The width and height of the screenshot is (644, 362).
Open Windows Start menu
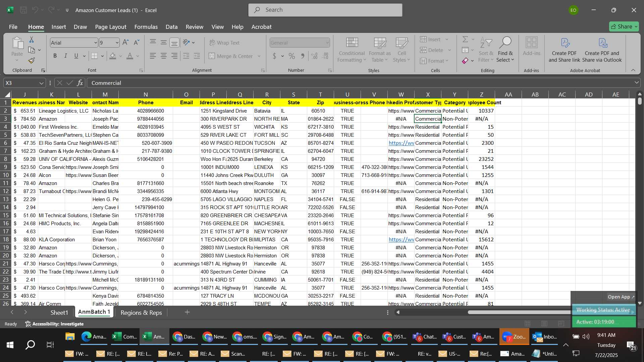[x=10, y=345]
